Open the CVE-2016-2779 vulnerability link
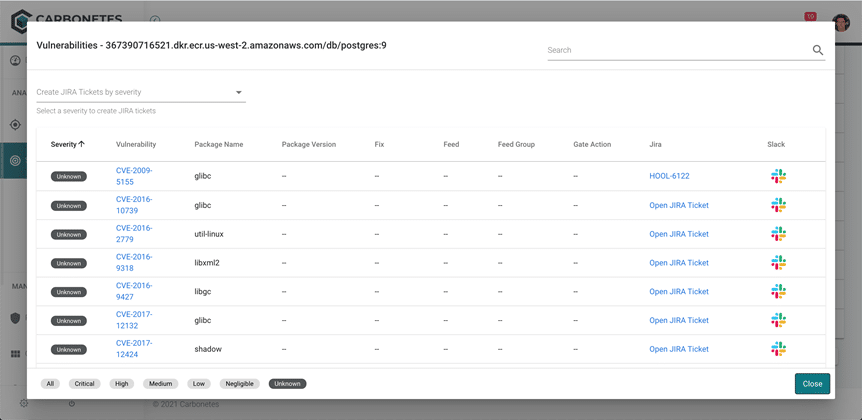This screenshot has width=862, height=420. point(133,234)
